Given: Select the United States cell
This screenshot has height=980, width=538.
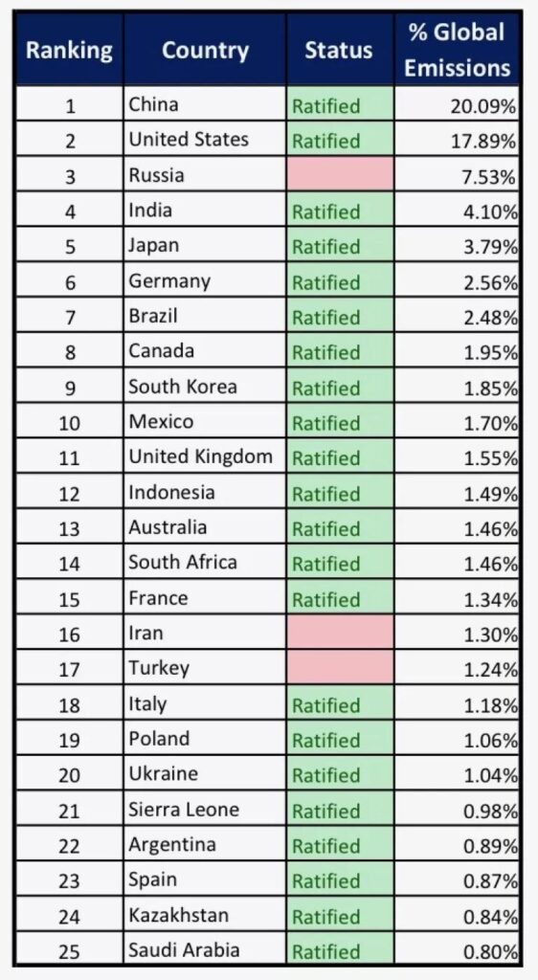Looking at the screenshot, I should tap(205, 139).
